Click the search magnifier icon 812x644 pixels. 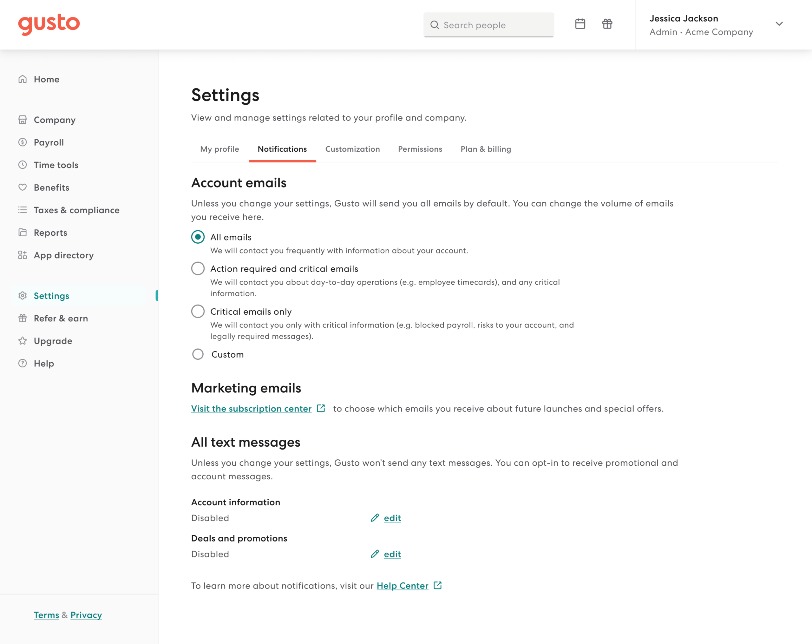click(x=435, y=25)
